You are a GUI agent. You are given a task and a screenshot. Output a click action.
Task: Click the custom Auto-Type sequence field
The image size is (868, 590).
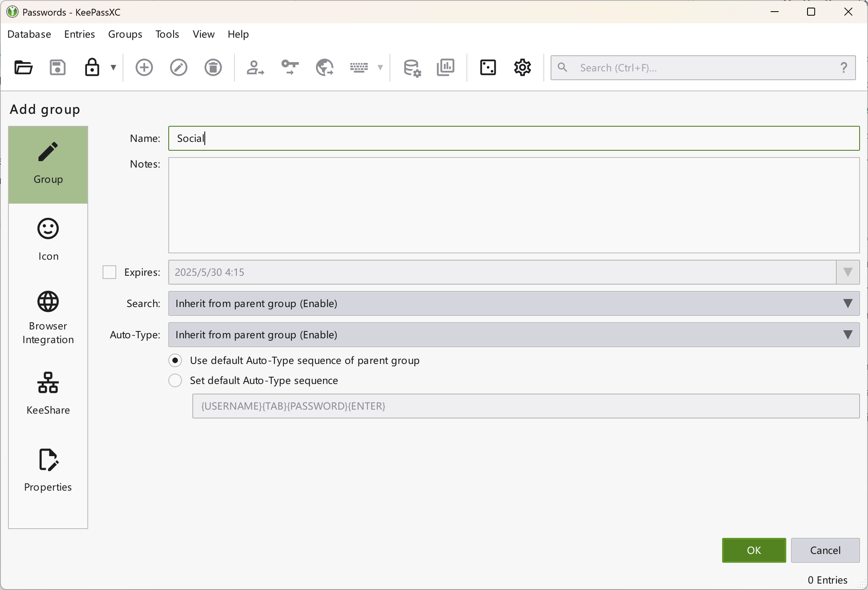[526, 406]
